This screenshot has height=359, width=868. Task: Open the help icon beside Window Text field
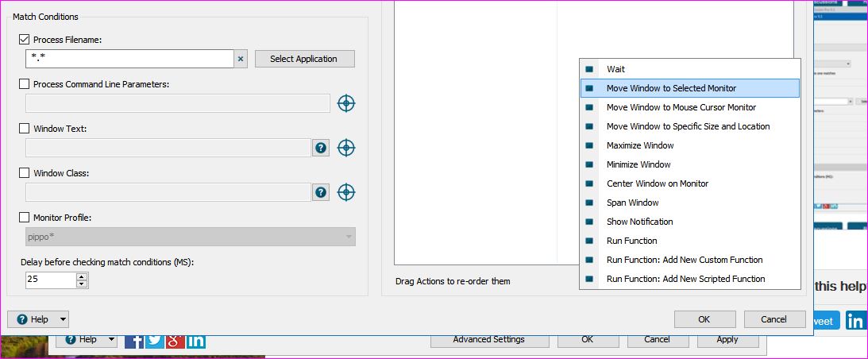321,148
